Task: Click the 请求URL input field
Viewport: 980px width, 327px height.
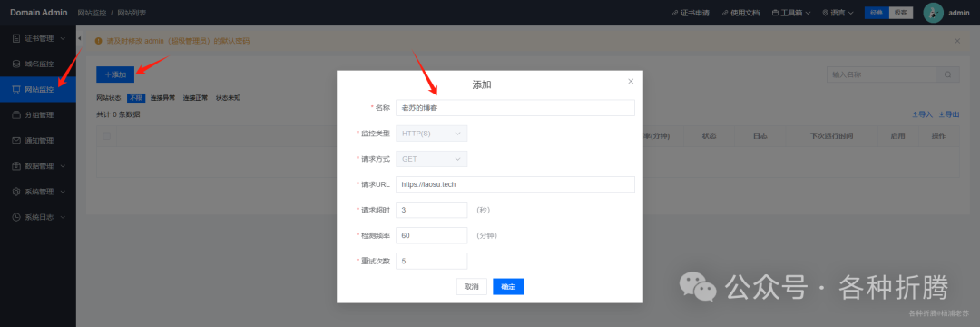Action: (x=515, y=184)
